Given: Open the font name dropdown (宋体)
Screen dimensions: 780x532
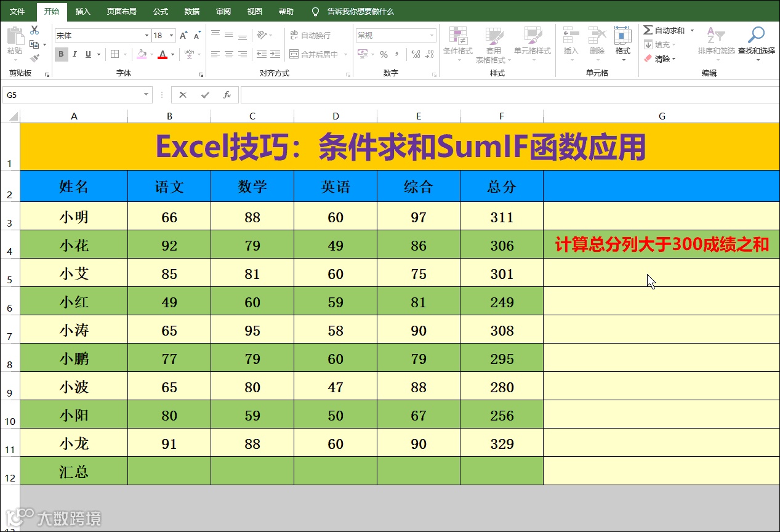Looking at the screenshot, I should point(147,36).
